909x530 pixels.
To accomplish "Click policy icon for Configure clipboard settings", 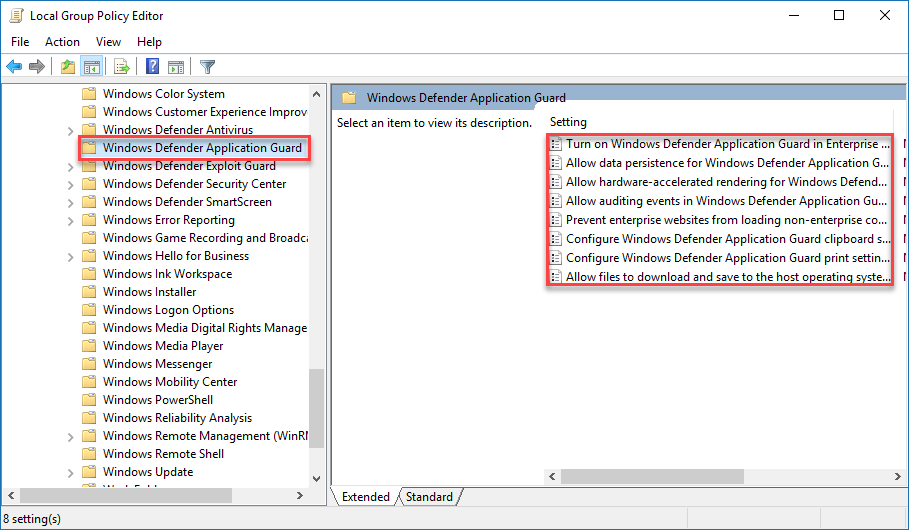I will click(x=555, y=239).
